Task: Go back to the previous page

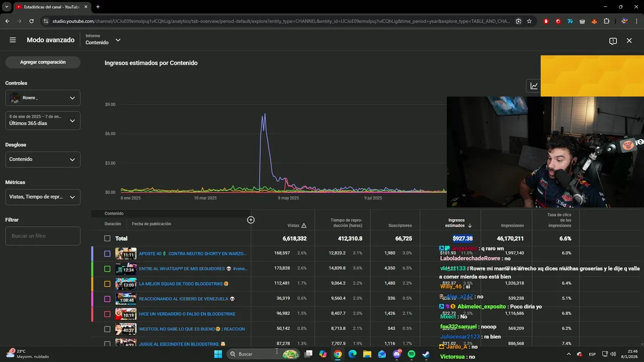Action: [x=7, y=21]
